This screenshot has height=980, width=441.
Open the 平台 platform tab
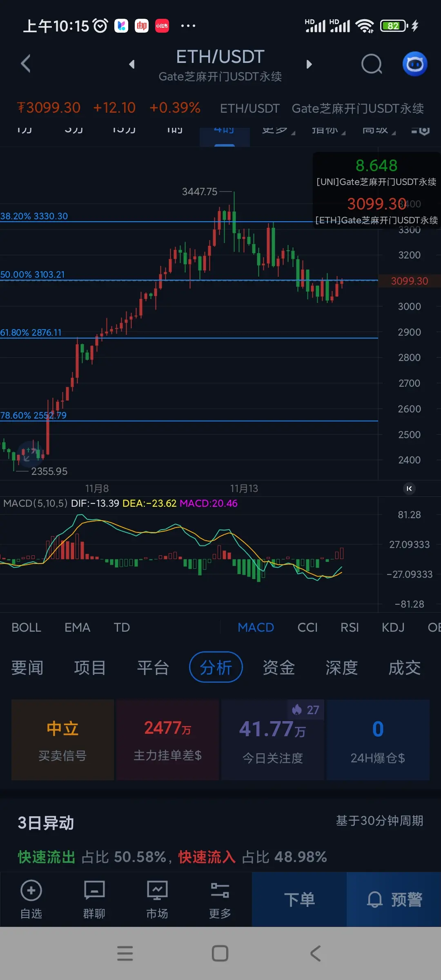point(153,668)
